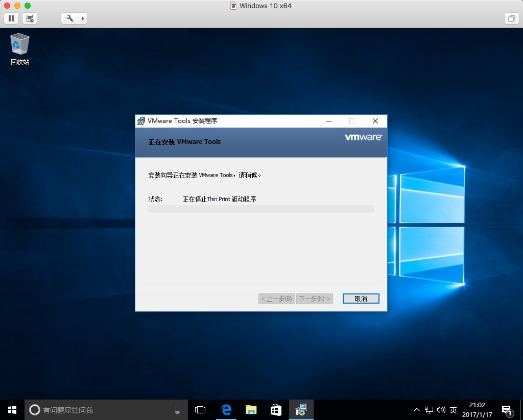523x420 pixels.
Task: Open network status tray icon
Action: [429, 410]
